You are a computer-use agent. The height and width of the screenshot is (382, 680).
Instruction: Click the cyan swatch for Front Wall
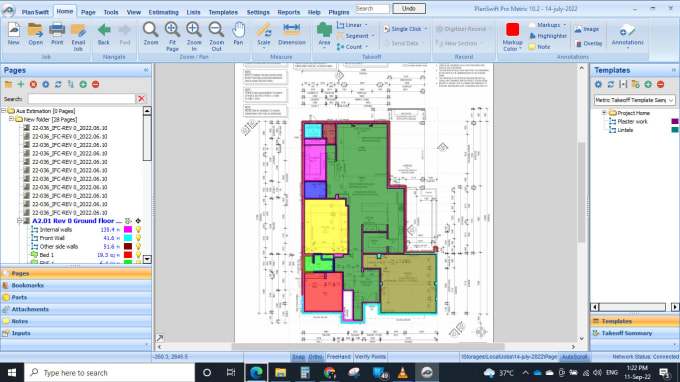click(x=128, y=238)
